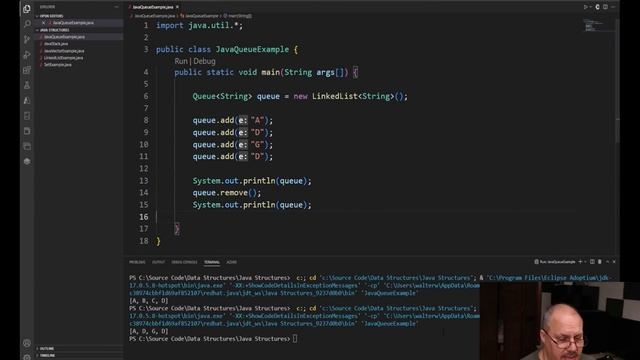Switch to the Debug Console panel tab

coord(184,262)
